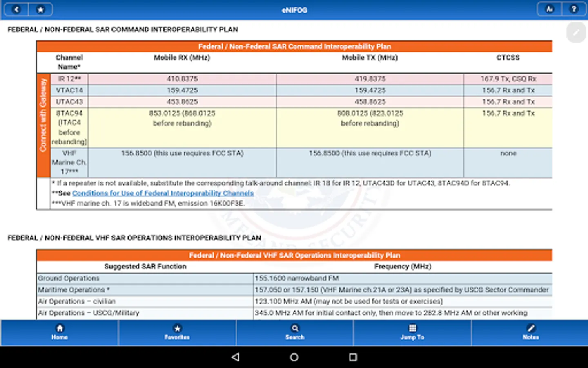This screenshot has height=368, width=588.
Task: Click the Mobile TX (MHz) column header
Action: click(x=370, y=58)
